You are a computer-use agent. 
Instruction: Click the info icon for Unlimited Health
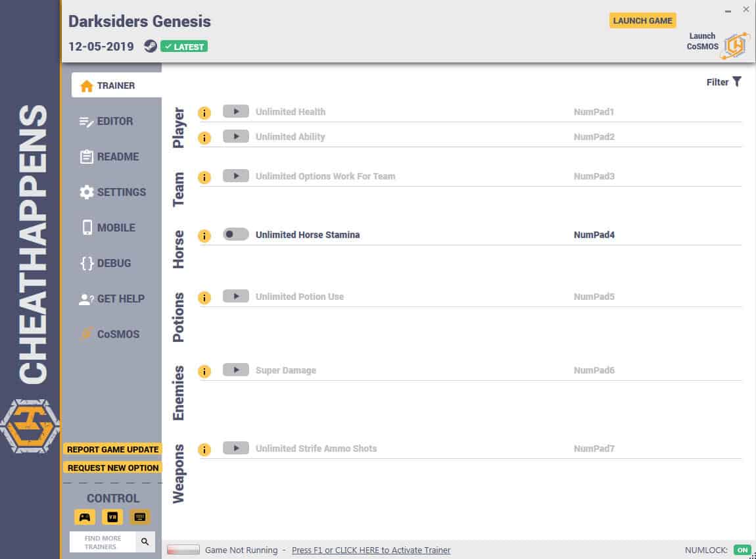(204, 113)
